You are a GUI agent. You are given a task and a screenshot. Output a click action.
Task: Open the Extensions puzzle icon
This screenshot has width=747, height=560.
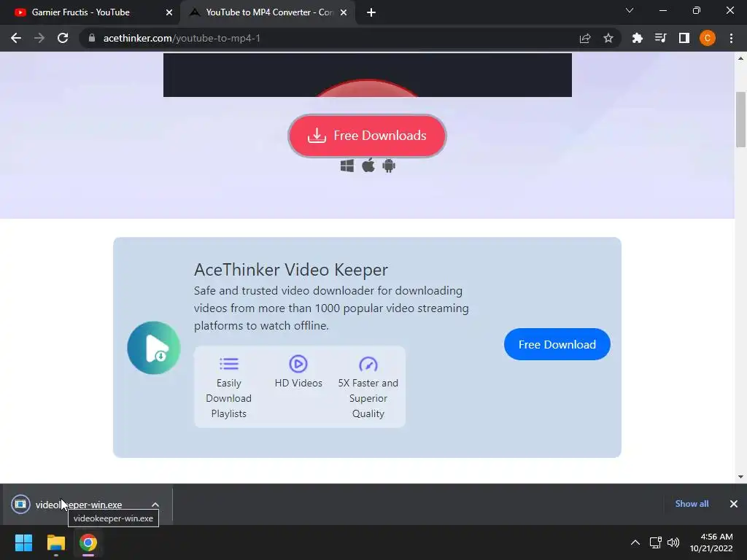tap(638, 38)
